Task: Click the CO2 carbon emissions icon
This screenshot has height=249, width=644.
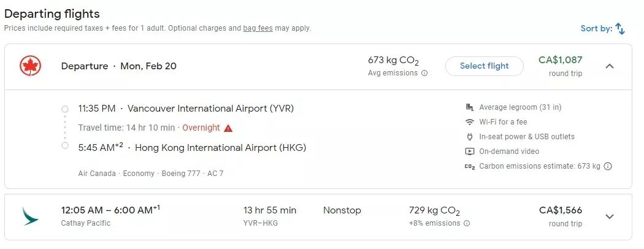Action: (469, 166)
